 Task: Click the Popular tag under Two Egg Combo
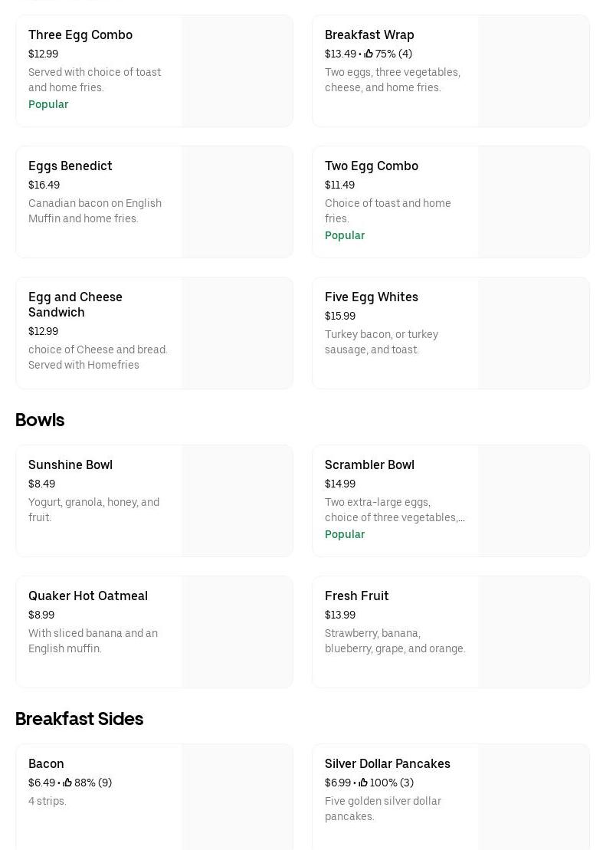point(345,235)
